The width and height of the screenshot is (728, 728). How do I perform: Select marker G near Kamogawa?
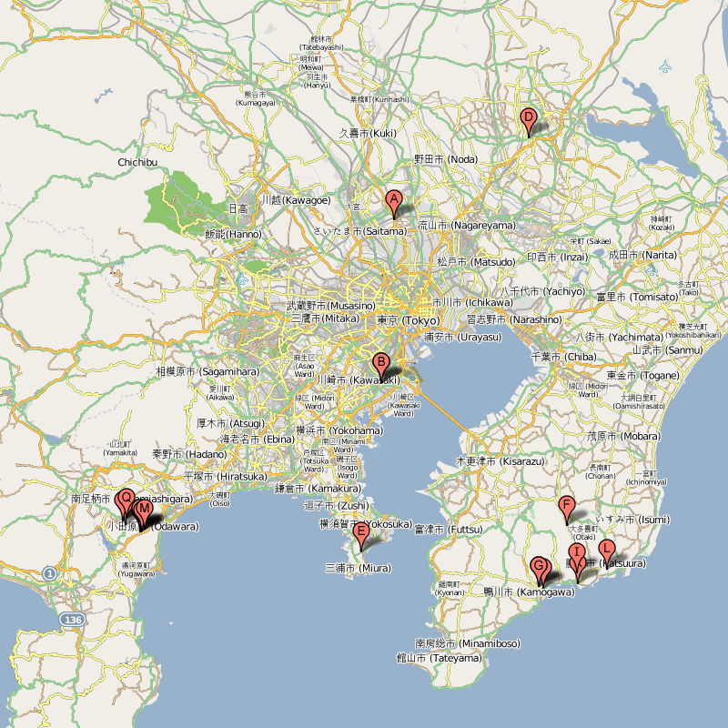(x=541, y=565)
